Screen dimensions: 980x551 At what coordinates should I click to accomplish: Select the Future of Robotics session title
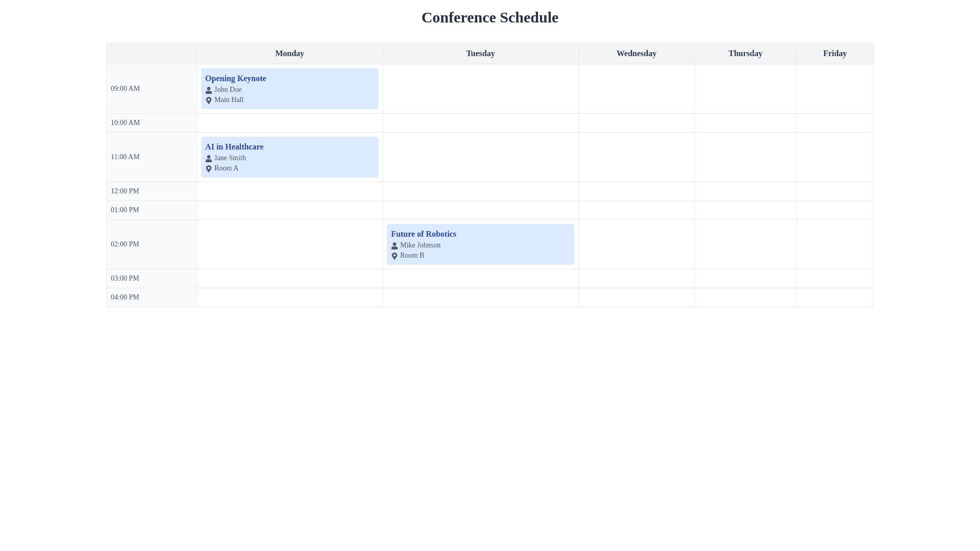423,234
